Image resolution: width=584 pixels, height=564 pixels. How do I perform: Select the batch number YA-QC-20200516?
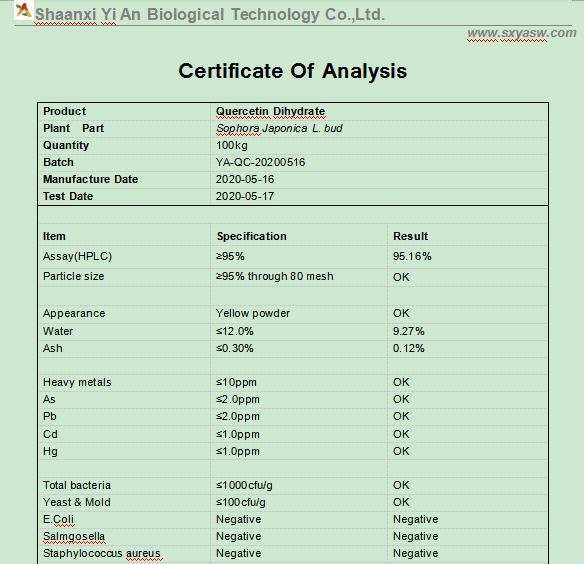tap(260, 162)
